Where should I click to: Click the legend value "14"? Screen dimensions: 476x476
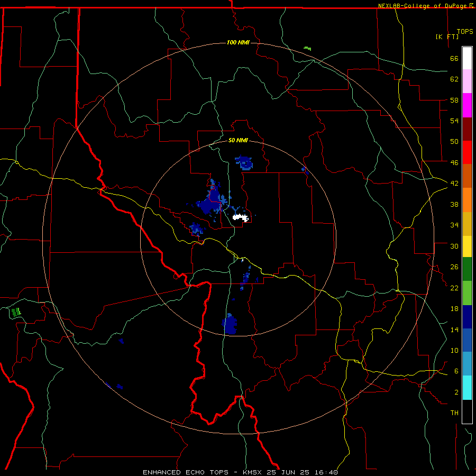(x=454, y=329)
